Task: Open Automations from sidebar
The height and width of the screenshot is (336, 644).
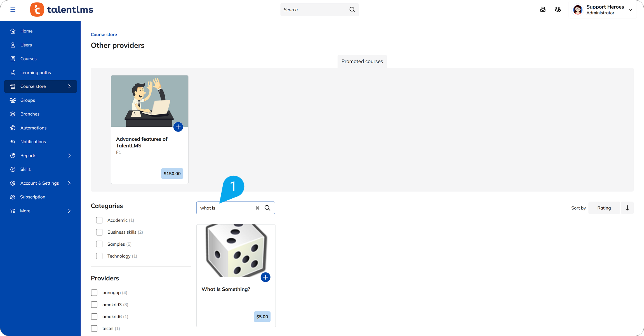Action: click(33, 128)
